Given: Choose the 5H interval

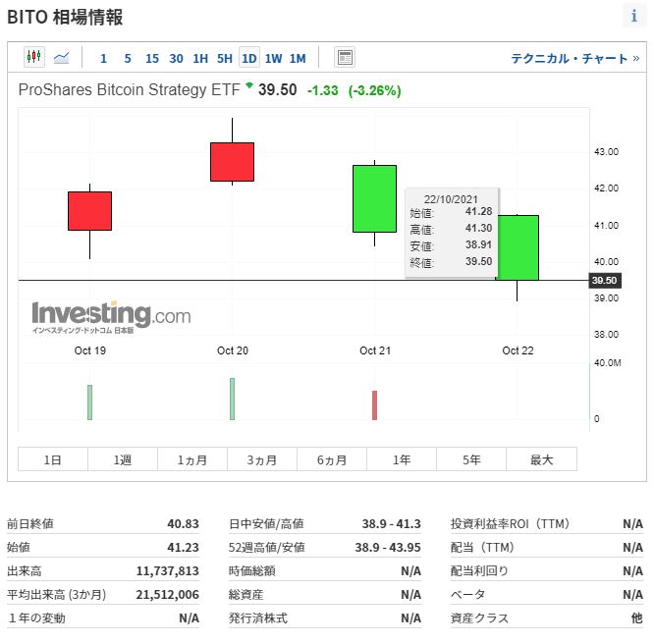Looking at the screenshot, I should pos(225,59).
